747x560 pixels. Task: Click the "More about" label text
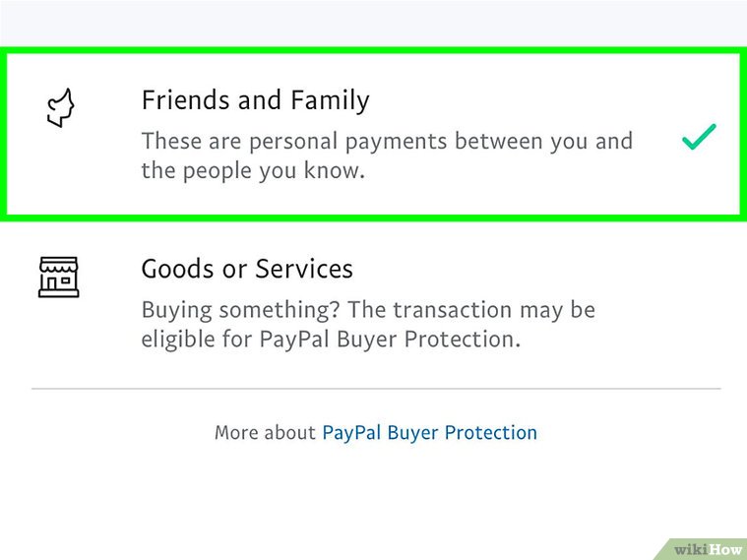(266, 432)
